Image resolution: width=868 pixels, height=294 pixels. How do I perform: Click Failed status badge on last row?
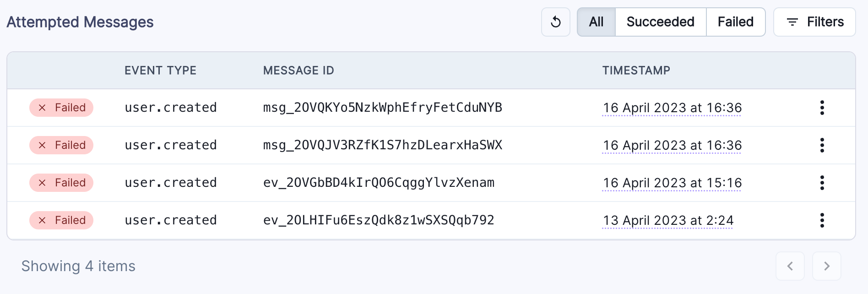61,220
